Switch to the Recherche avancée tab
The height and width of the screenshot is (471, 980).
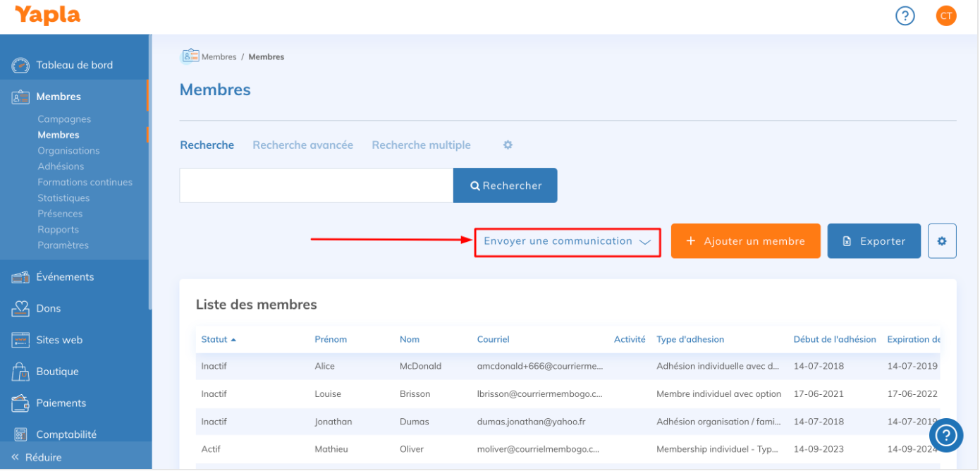(x=302, y=145)
